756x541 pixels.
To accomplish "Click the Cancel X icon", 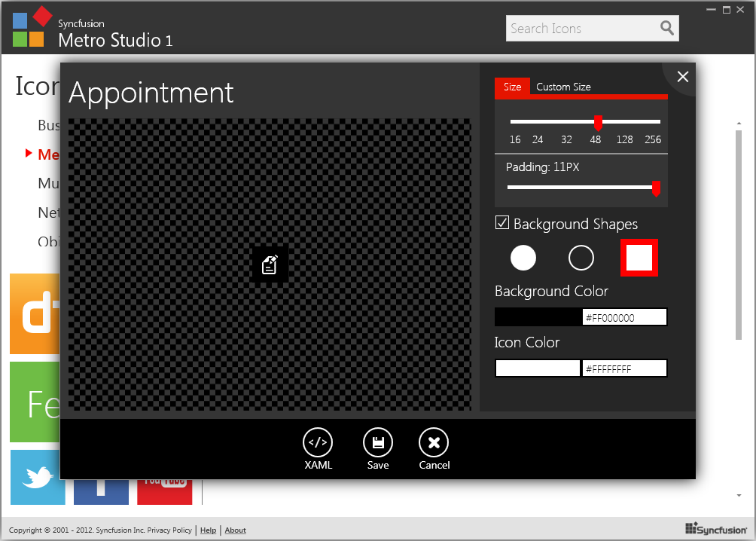I will tap(434, 443).
